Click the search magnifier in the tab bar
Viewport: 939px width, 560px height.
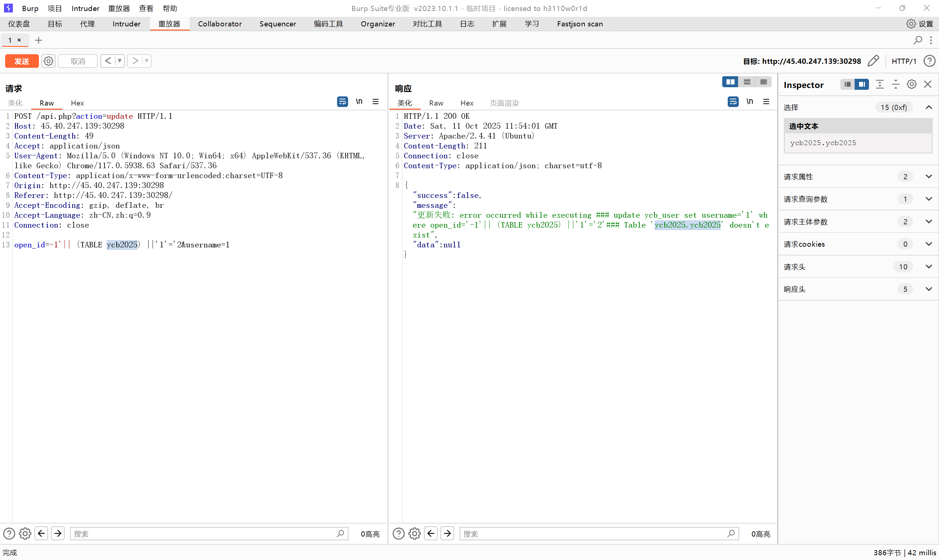coord(917,40)
